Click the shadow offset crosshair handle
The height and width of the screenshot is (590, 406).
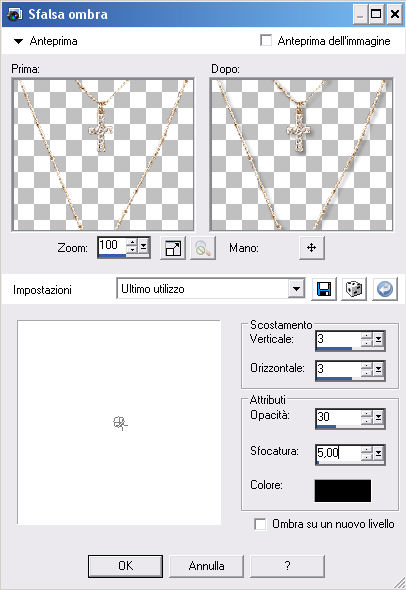120,423
